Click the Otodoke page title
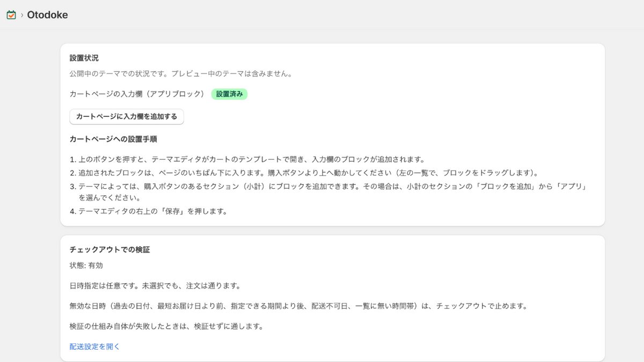The width and height of the screenshot is (644, 362). coord(47,15)
